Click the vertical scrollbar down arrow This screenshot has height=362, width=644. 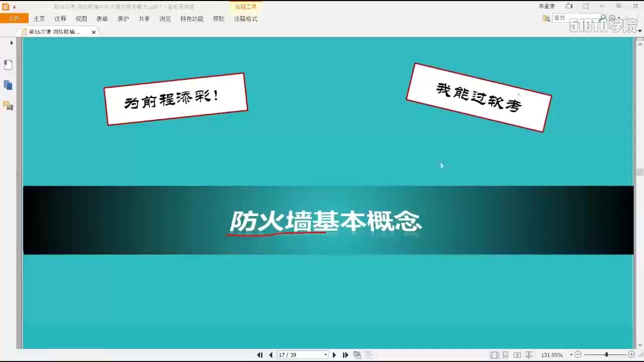click(x=640, y=345)
